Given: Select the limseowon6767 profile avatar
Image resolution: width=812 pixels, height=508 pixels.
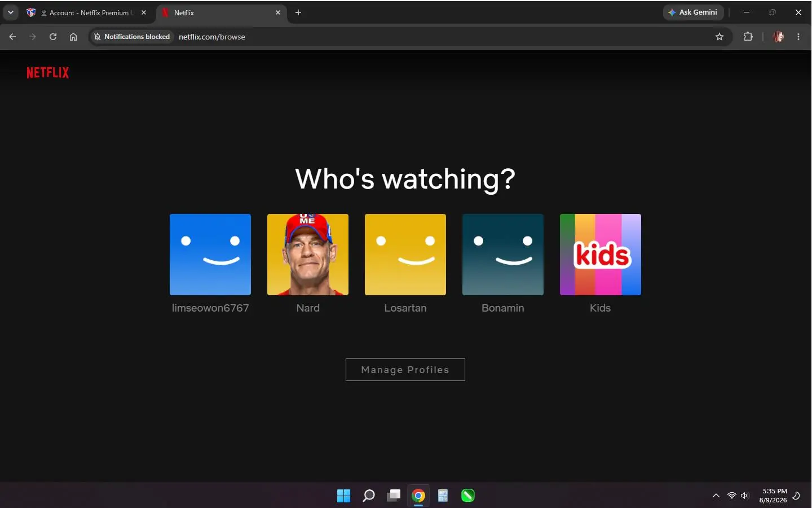Looking at the screenshot, I should point(210,255).
